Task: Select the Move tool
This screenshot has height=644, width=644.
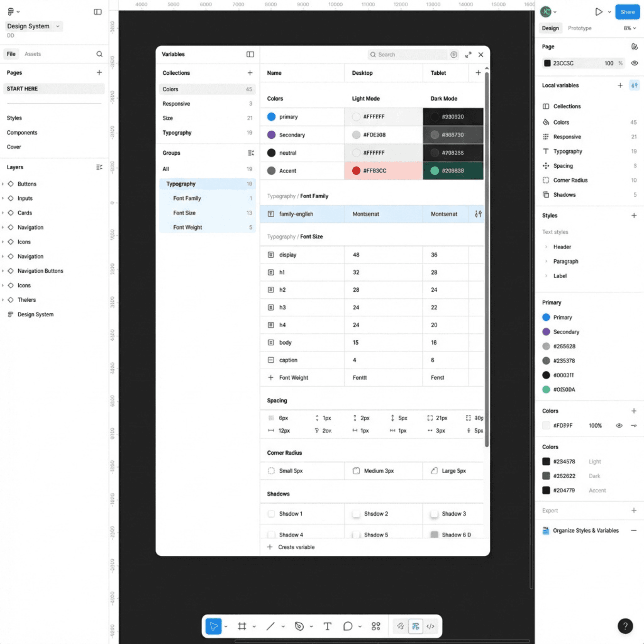Action: tap(214, 626)
